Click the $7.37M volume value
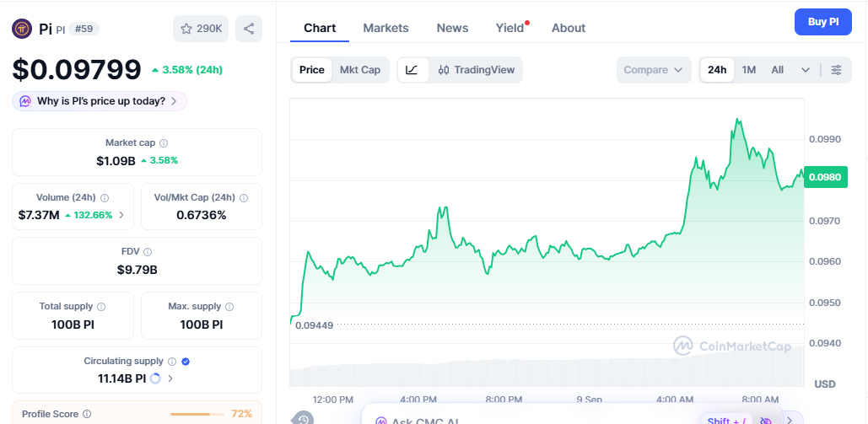 point(39,215)
